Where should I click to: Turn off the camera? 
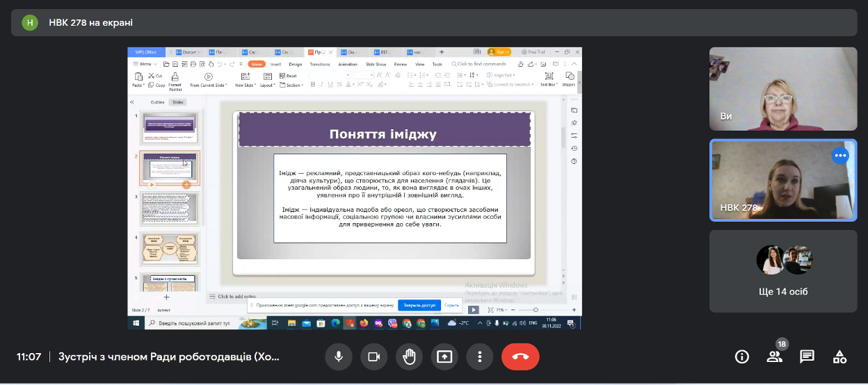pos(373,357)
